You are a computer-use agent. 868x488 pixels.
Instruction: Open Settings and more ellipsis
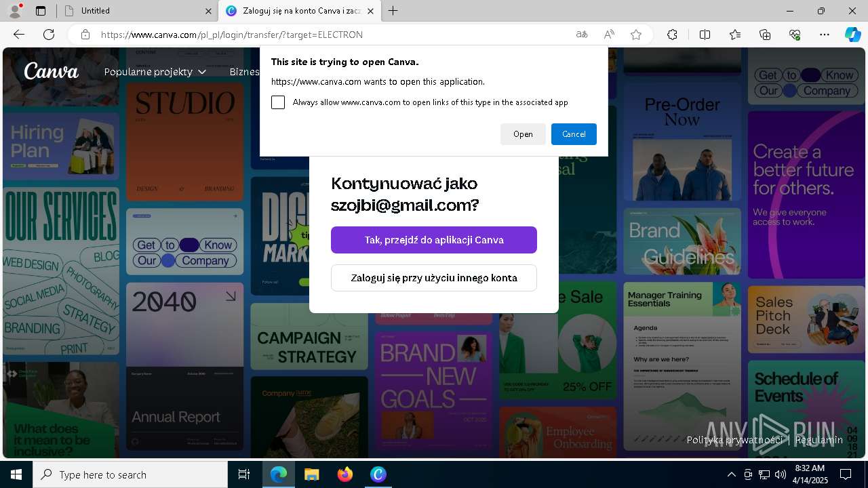pos(825,35)
